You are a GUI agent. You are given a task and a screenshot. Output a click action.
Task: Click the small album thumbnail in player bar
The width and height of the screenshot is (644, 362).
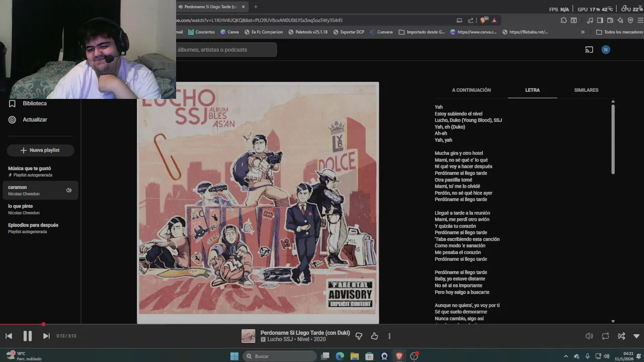click(249, 336)
